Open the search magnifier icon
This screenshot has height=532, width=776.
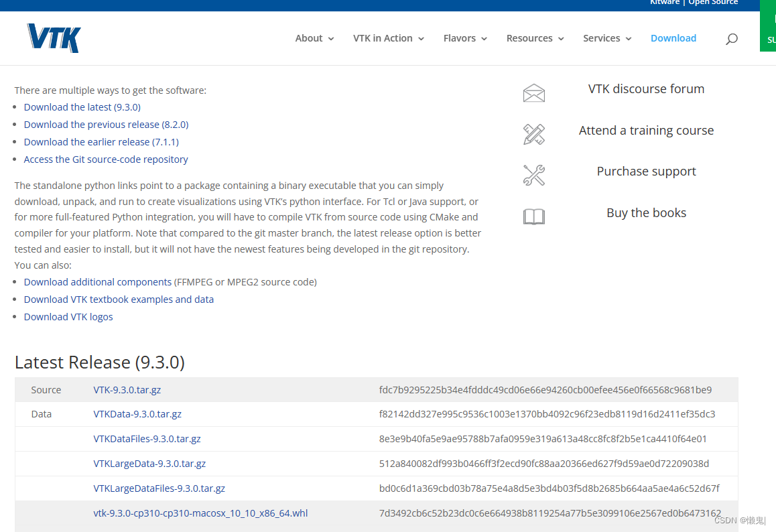pyautogui.click(x=732, y=38)
